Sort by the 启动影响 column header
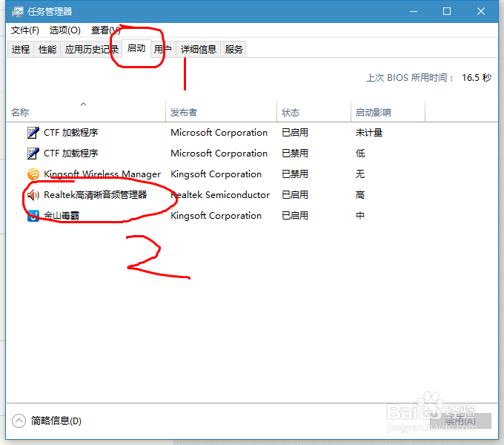This screenshot has width=504, height=445. point(388,111)
